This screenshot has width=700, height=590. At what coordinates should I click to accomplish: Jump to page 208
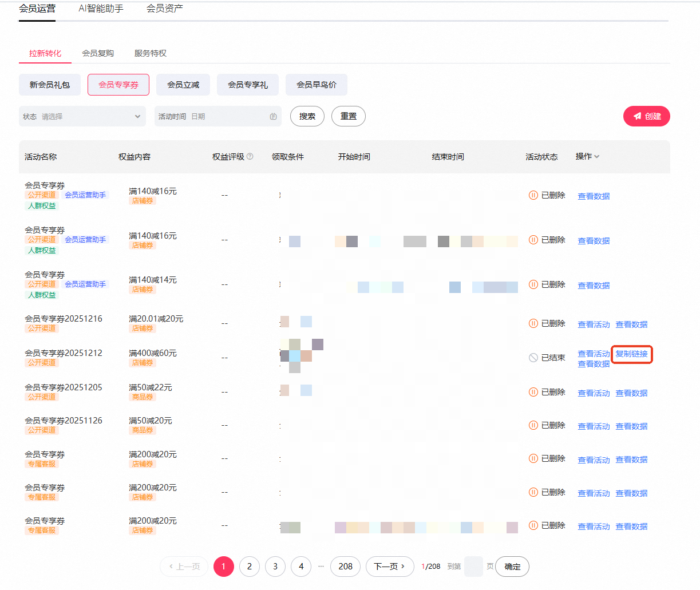point(346,567)
